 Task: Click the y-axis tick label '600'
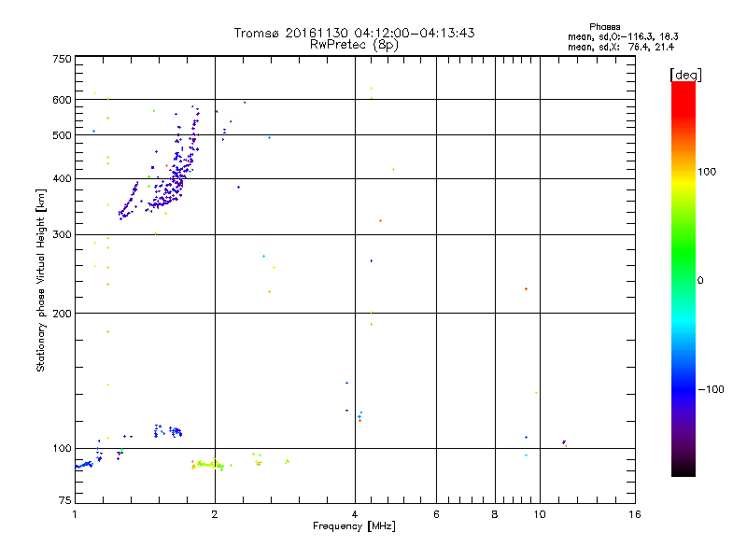pos(63,100)
